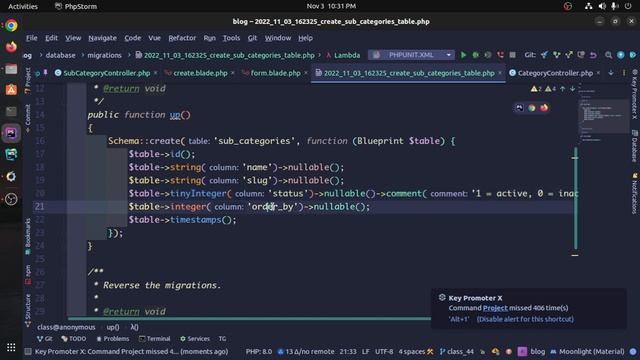Launch Google Chrome from Ubuntu dock
The width and height of the screenshot is (640, 360).
coord(11,26)
